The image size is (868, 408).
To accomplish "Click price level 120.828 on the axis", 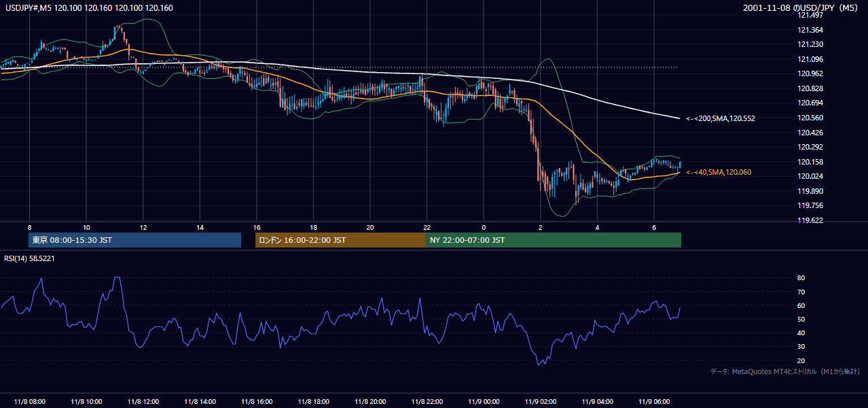I will pyautogui.click(x=809, y=88).
